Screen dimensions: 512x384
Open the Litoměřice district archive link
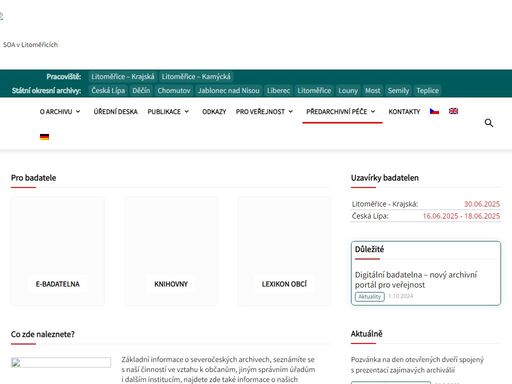coord(314,91)
